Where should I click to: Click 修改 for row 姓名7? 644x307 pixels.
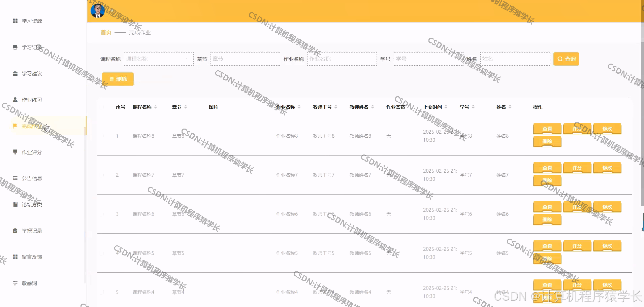(x=607, y=168)
